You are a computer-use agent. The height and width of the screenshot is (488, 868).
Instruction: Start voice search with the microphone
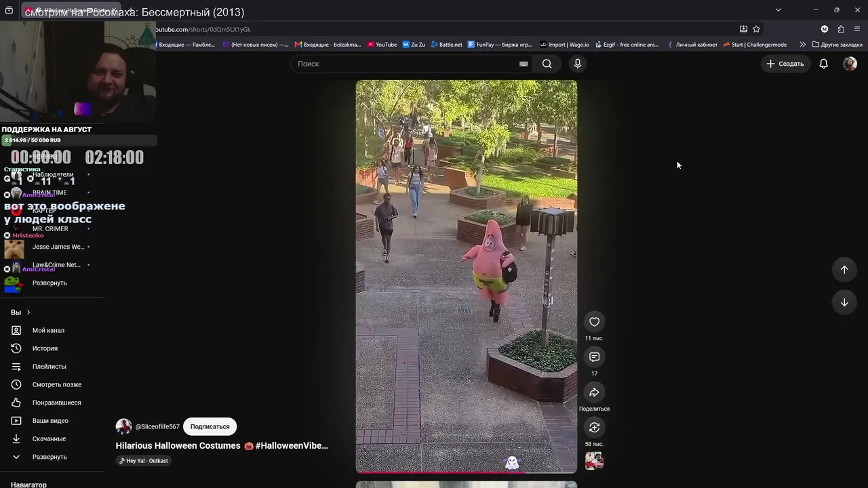(x=577, y=64)
